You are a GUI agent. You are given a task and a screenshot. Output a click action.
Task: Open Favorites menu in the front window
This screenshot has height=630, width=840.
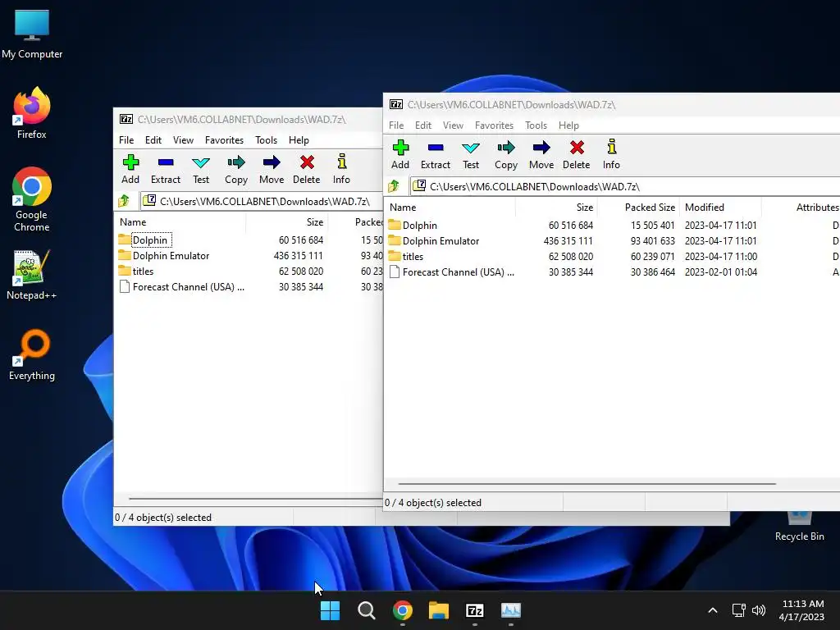click(x=494, y=126)
